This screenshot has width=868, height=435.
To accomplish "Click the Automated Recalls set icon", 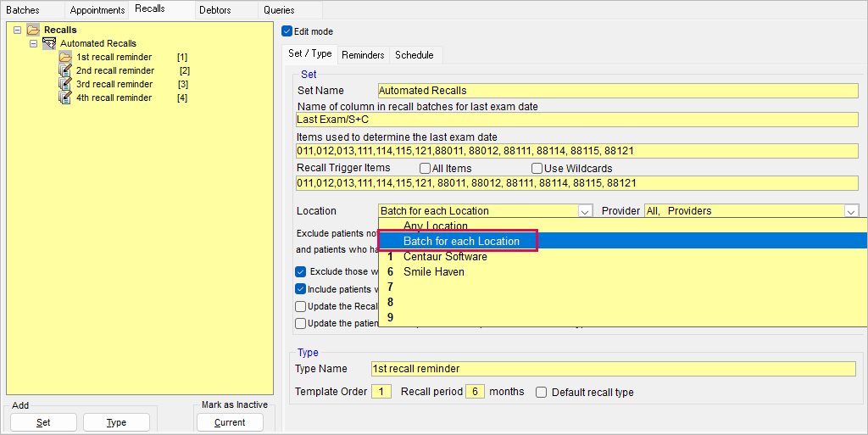I will tap(49, 43).
